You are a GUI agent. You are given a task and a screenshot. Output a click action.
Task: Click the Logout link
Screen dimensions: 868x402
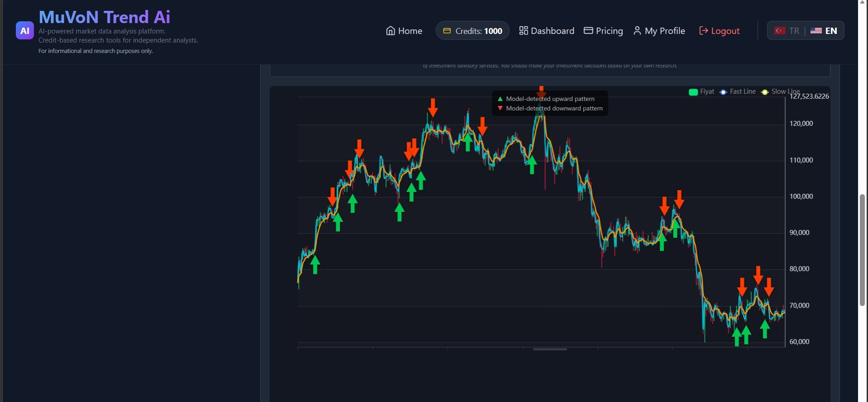click(x=720, y=31)
